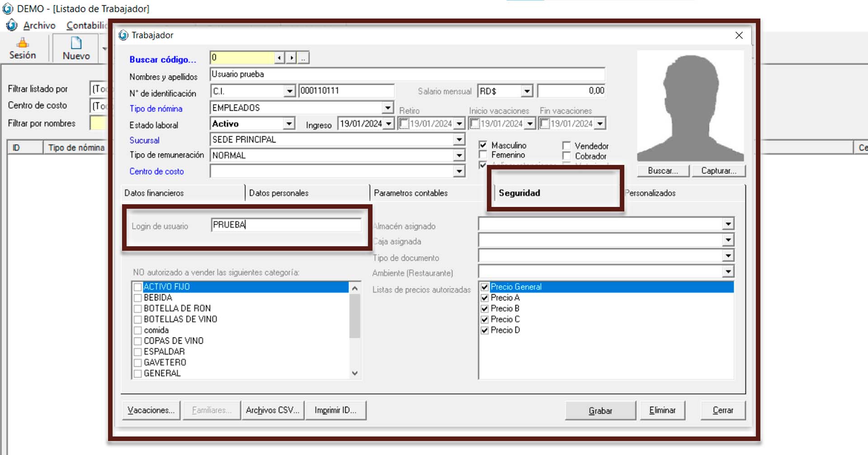Expand the Almacén asignado dropdown
The height and width of the screenshot is (455, 868).
[x=727, y=224]
